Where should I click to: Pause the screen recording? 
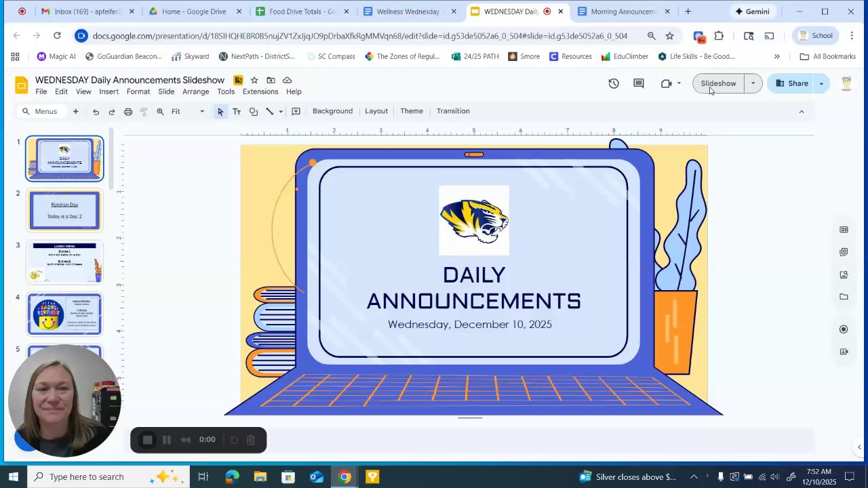click(x=167, y=440)
